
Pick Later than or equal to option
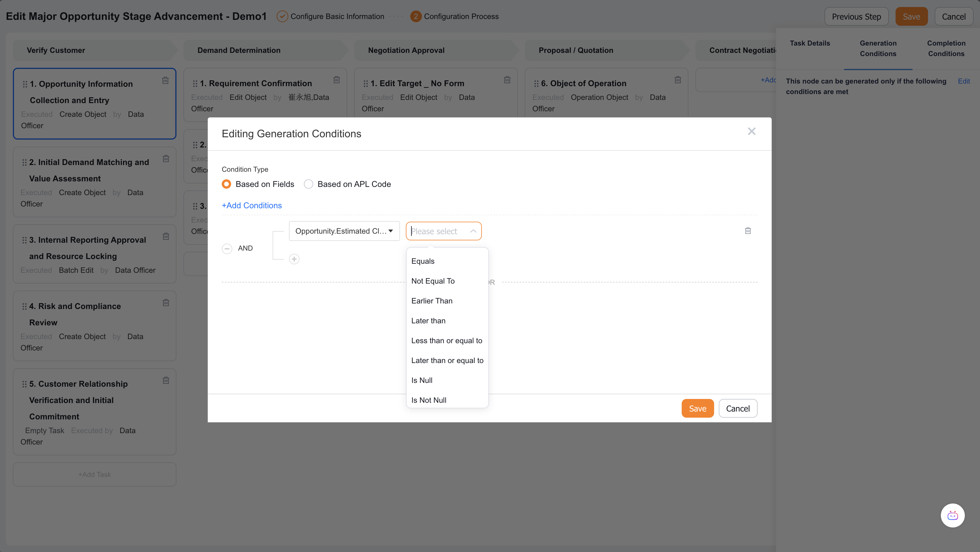pos(447,360)
